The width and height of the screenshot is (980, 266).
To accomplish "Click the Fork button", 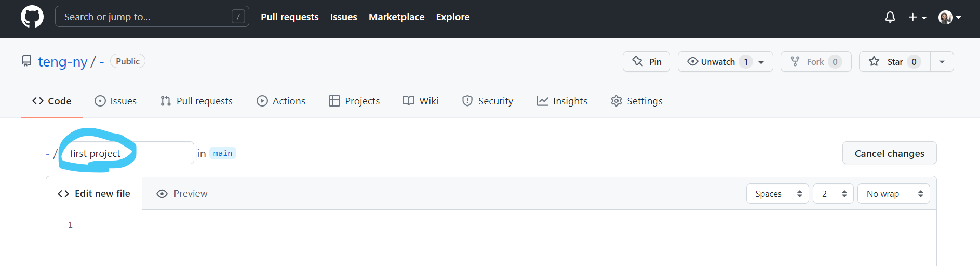I will pyautogui.click(x=816, y=62).
